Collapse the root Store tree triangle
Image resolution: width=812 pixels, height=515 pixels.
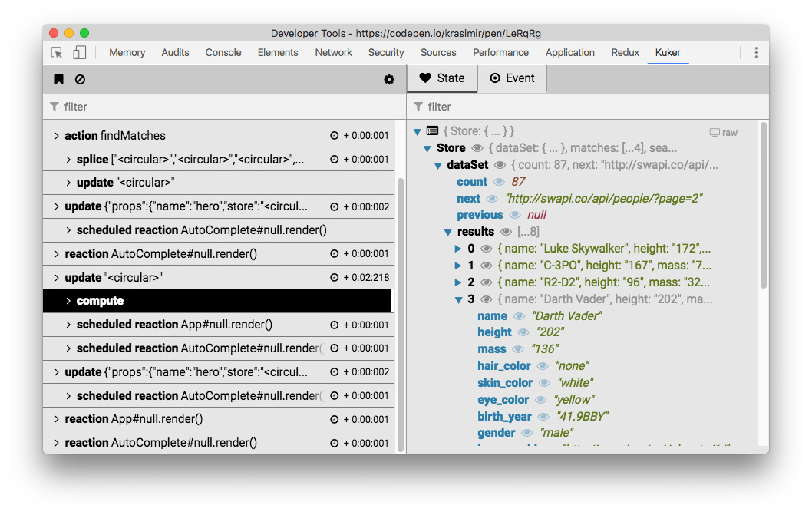pyautogui.click(x=418, y=131)
